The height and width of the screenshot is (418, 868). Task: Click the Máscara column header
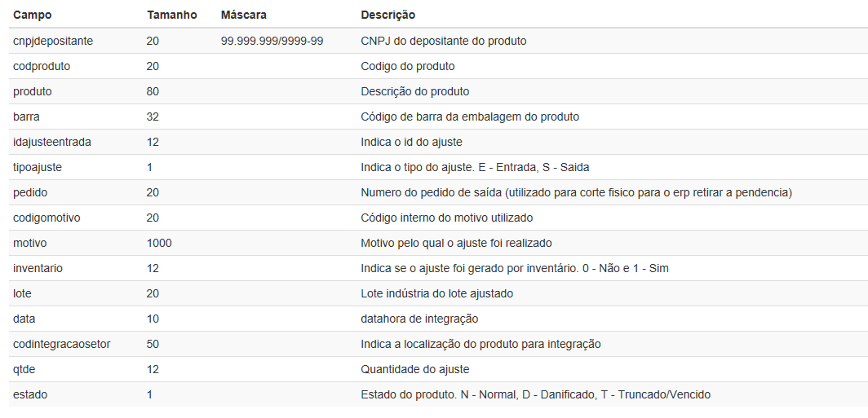(243, 15)
